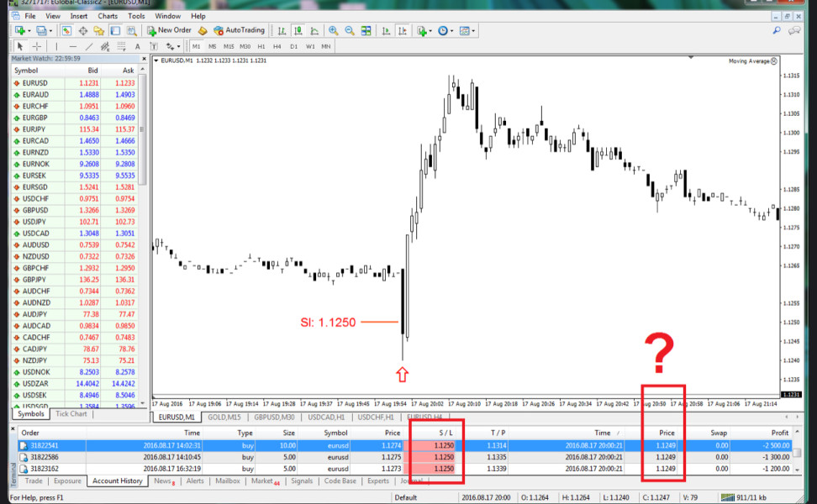
Task: Open the Tick Chart tab in Market Watch
Action: 71,414
